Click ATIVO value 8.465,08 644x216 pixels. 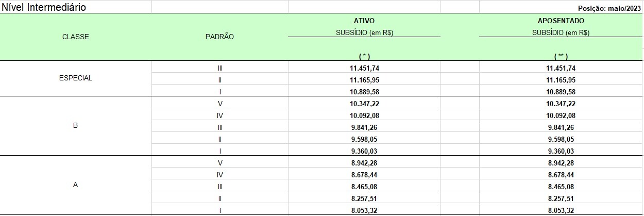pyautogui.click(x=364, y=186)
